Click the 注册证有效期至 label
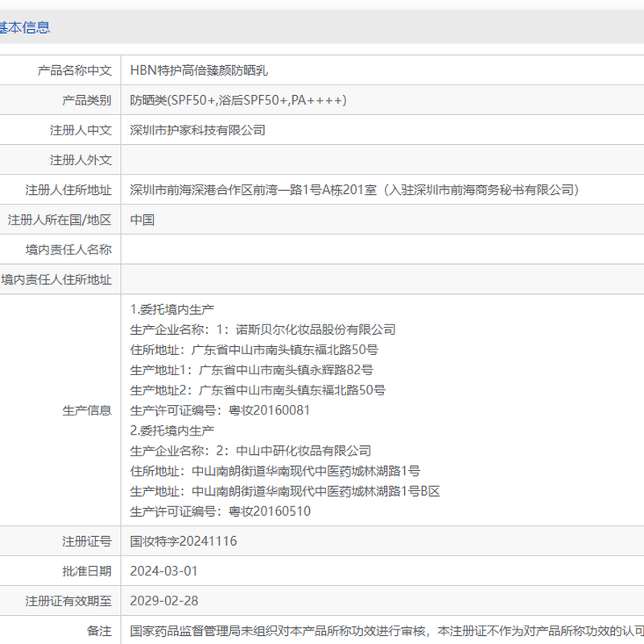The height and width of the screenshot is (644, 644). (68, 601)
